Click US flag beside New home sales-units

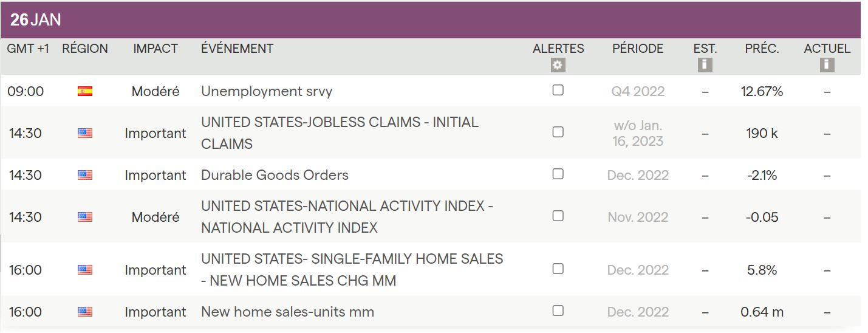tap(85, 312)
